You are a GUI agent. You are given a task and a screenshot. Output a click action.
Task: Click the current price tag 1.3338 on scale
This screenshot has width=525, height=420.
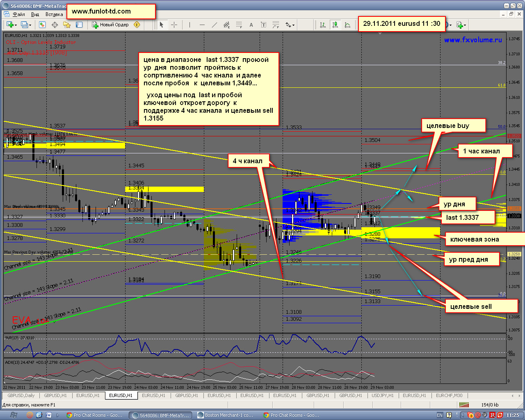pos(514,216)
